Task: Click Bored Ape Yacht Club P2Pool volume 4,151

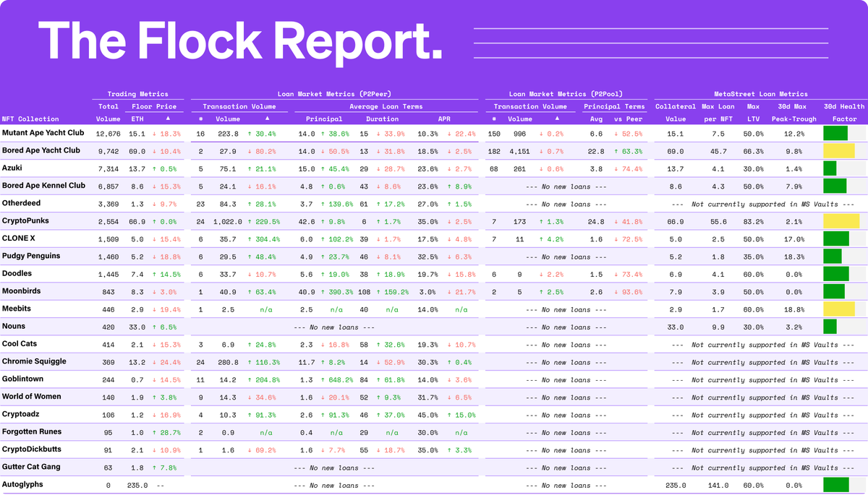Action: (519, 151)
